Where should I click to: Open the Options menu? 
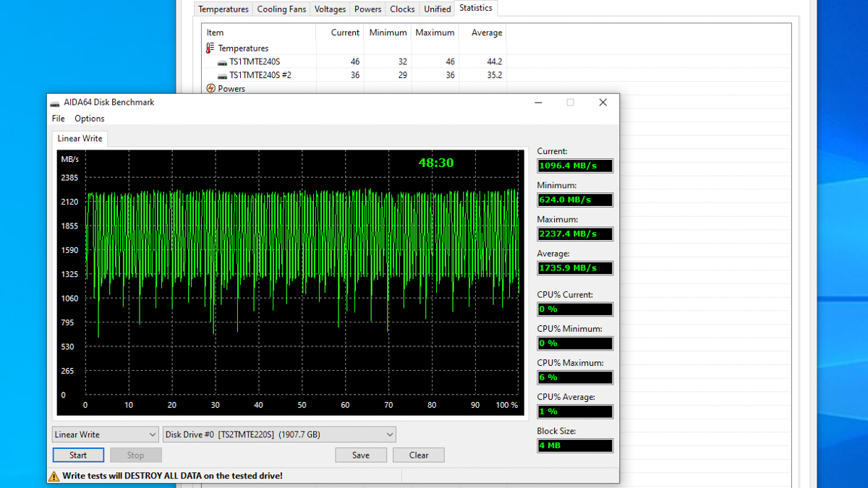tap(90, 119)
